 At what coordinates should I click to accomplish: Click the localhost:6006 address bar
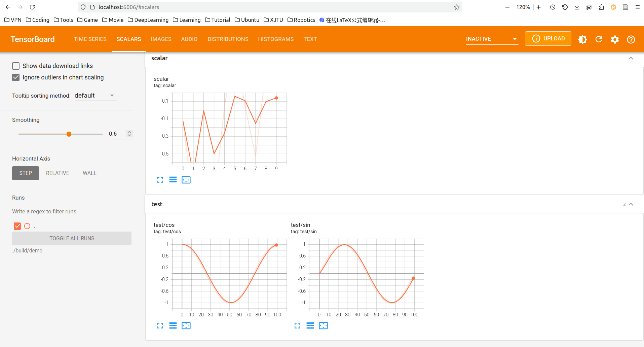click(269, 7)
